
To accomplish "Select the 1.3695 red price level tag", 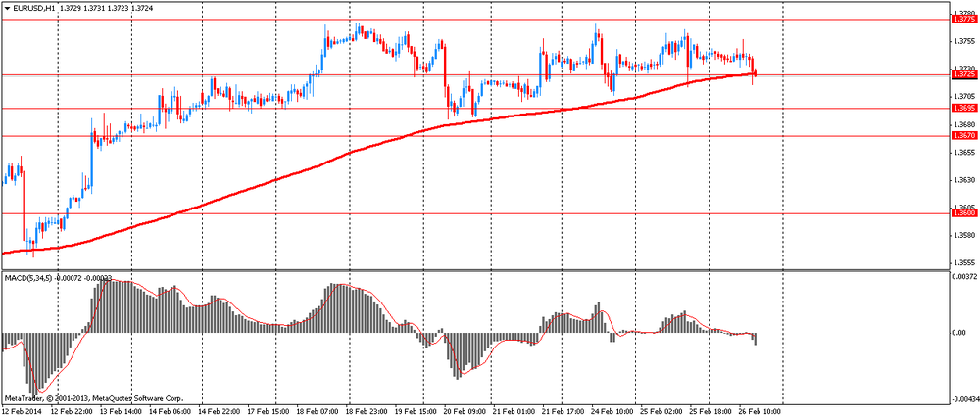I will (x=962, y=108).
